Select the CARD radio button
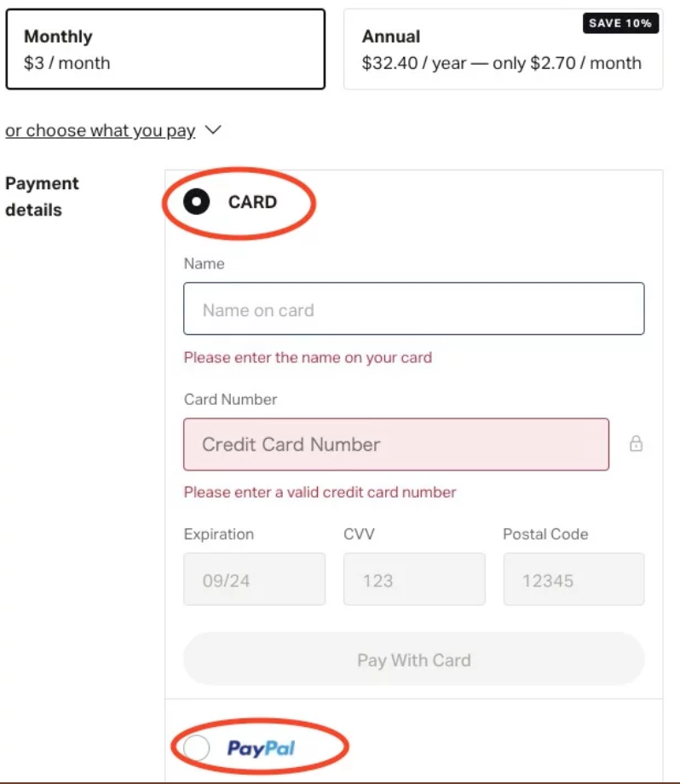Image resolution: width=680 pixels, height=784 pixels. [x=197, y=202]
